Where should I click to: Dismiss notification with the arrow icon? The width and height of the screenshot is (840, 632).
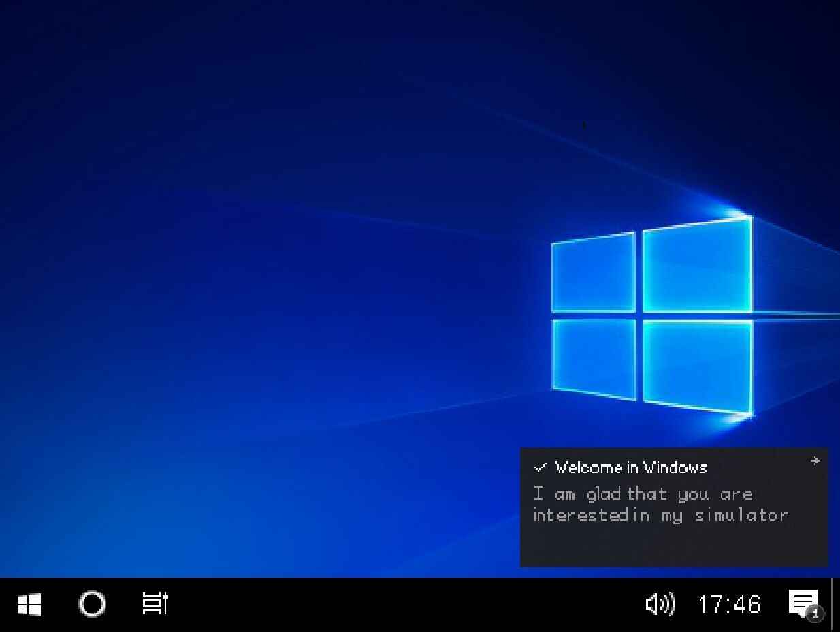815,461
